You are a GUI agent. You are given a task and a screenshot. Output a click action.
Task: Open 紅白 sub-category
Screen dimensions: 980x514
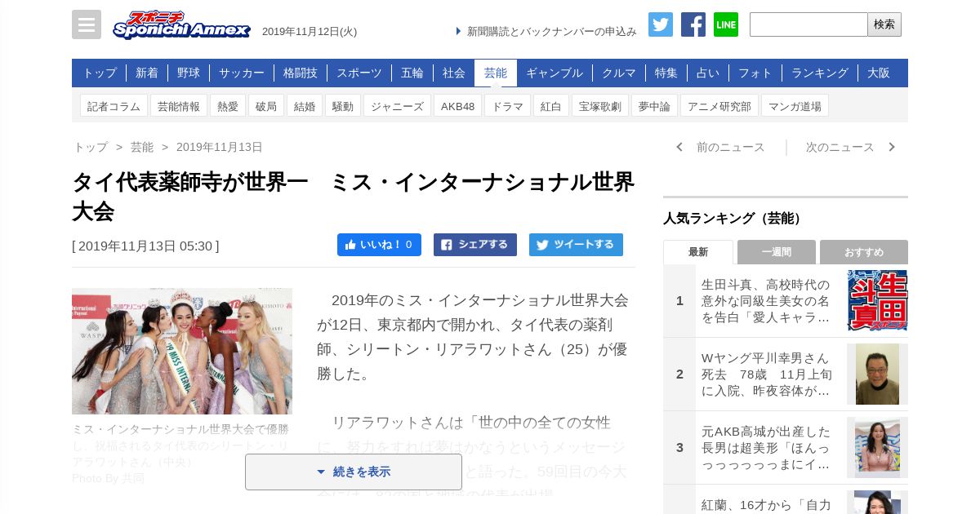(x=551, y=106)
